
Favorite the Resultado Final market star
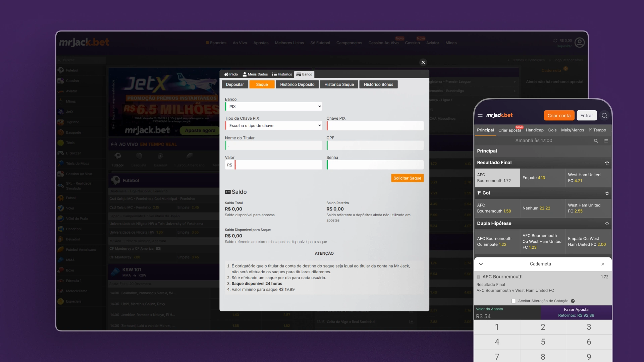[607, 163]
